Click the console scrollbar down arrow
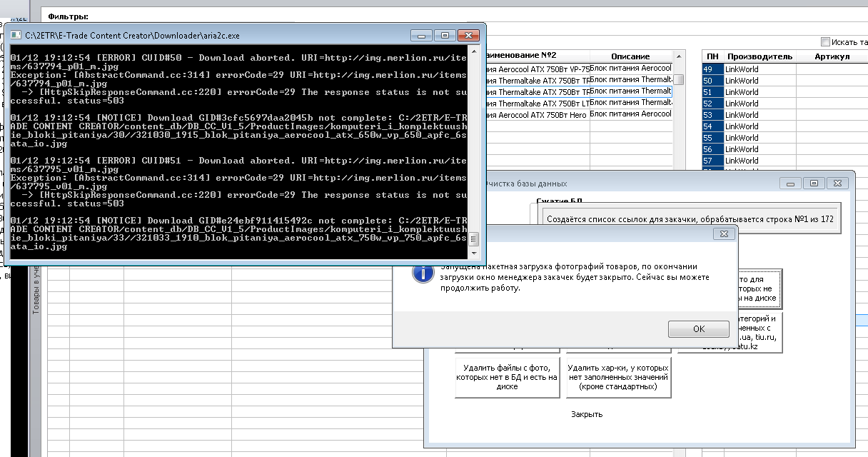 click(474, 253)
